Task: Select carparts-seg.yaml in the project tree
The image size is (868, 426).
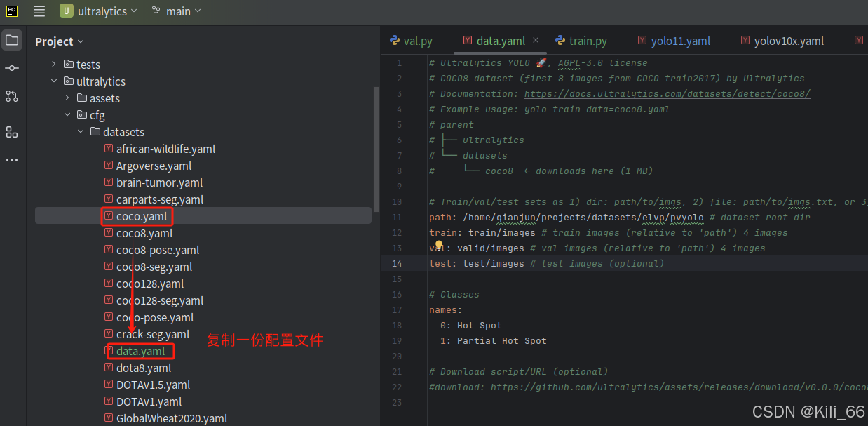Action: [160, 199]
